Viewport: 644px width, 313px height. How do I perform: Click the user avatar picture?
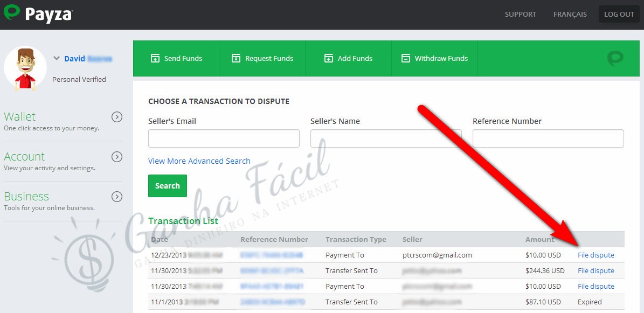25,68
